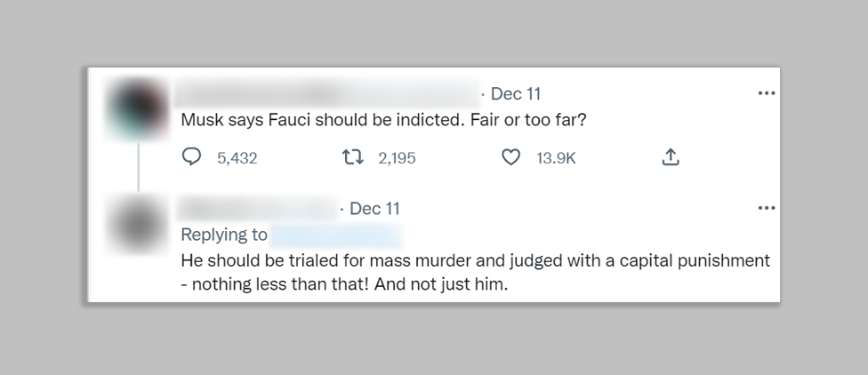Image resolution: width=868 pixels, height=375 pixels.
Task: Click the blurred author name of the reply
Action: (x=256, y=208)
